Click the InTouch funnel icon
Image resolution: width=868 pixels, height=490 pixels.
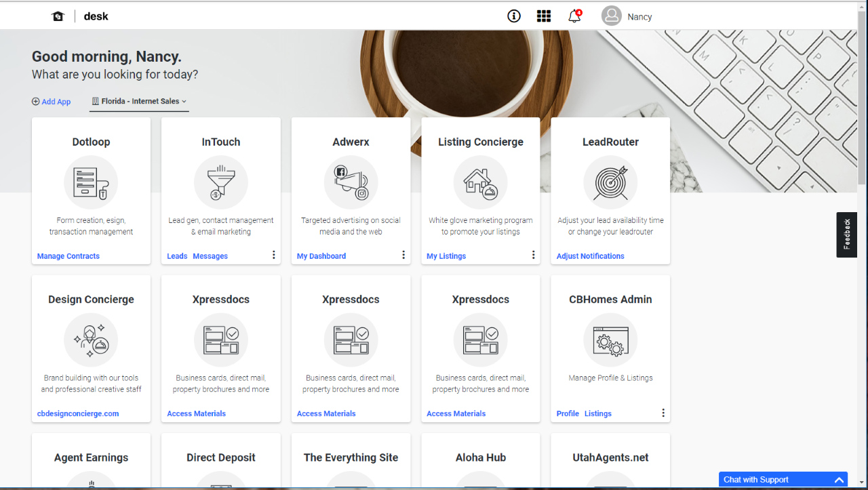tap(220, 182)
